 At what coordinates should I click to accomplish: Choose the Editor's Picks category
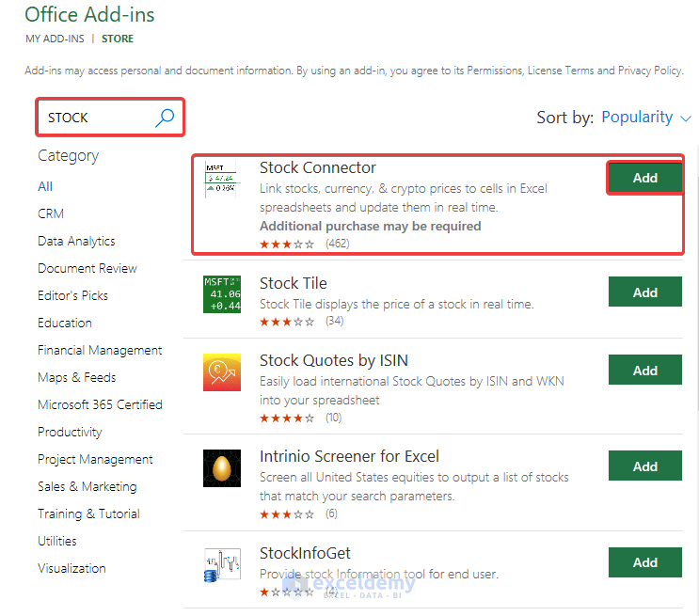coord(72,295)
